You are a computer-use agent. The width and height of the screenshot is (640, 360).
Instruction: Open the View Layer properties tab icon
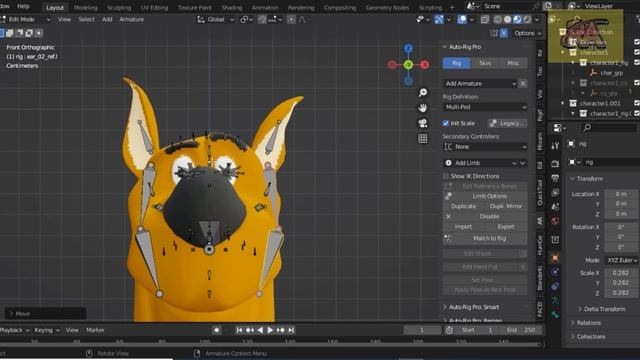(555, 192)
